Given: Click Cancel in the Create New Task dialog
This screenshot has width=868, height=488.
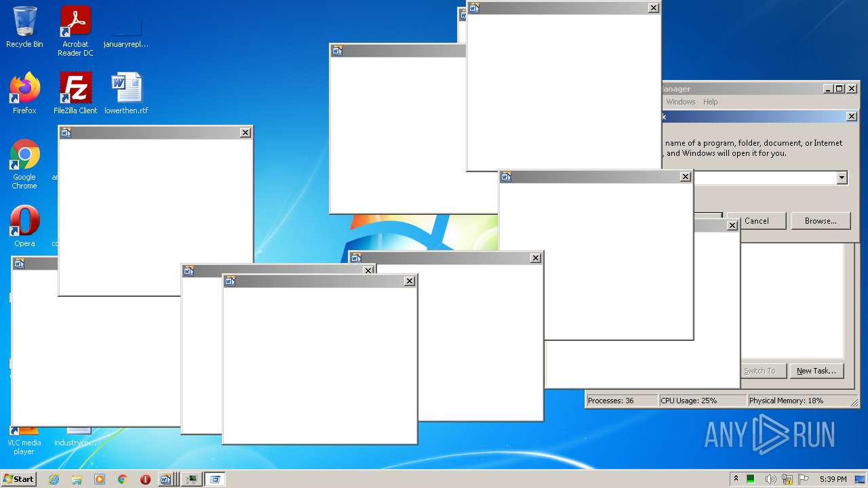Looking at the screenshot, I should tap(757, 221).
